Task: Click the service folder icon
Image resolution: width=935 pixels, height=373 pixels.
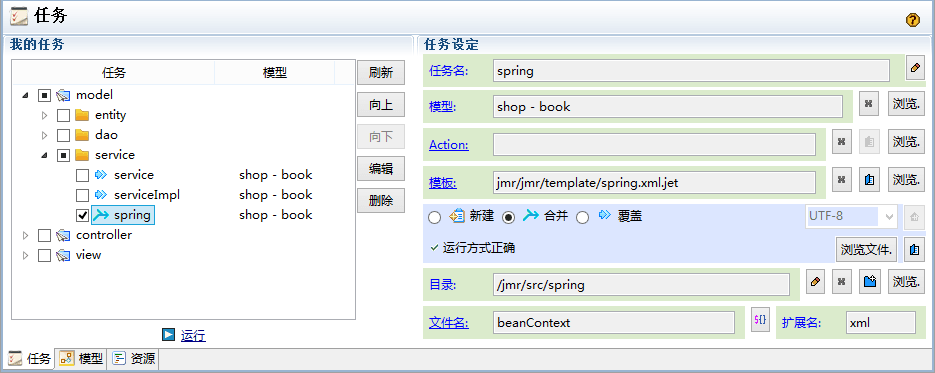Action: coord(82,155)
